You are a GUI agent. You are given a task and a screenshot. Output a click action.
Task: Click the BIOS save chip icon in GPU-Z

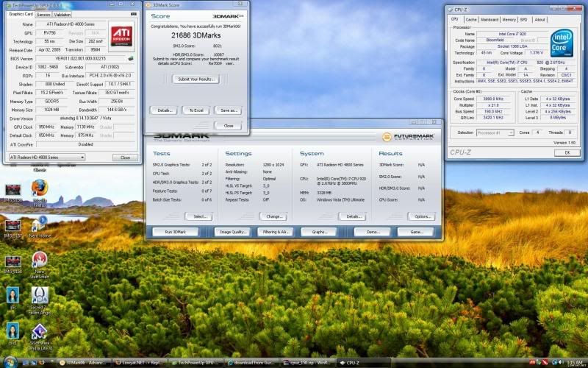pyautogui.click(x=131, y=59)
